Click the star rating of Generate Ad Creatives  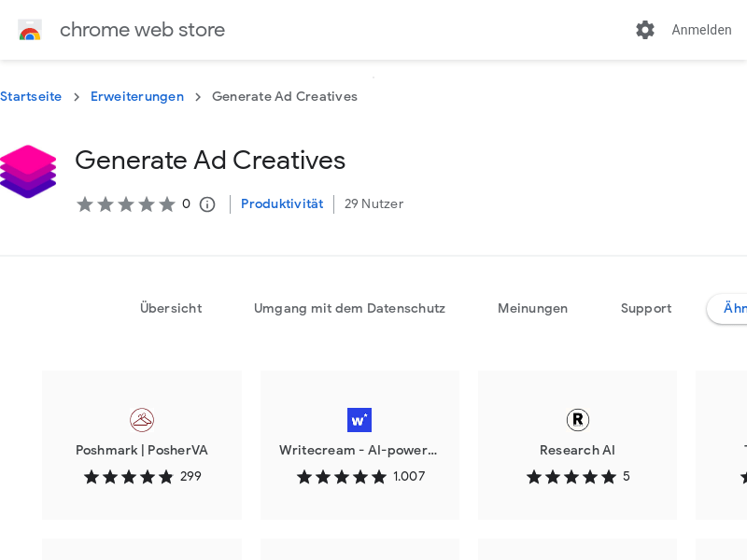[x=126, y=204]
